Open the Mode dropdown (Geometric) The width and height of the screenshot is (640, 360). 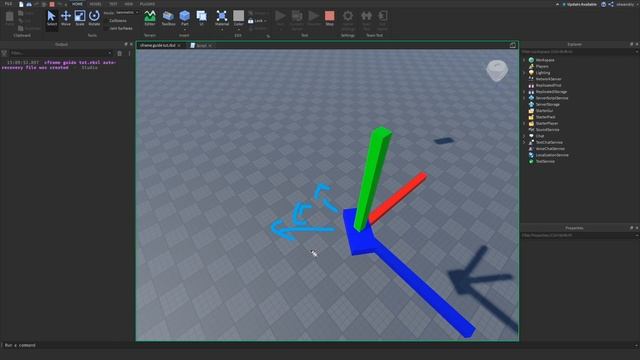[x=127, y=13]
